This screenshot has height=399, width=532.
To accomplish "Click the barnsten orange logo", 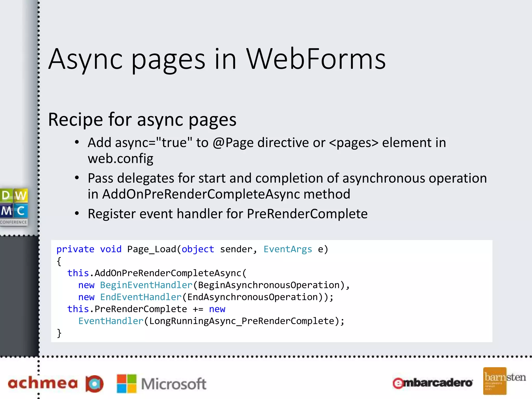I will click(x=495, y=381).
